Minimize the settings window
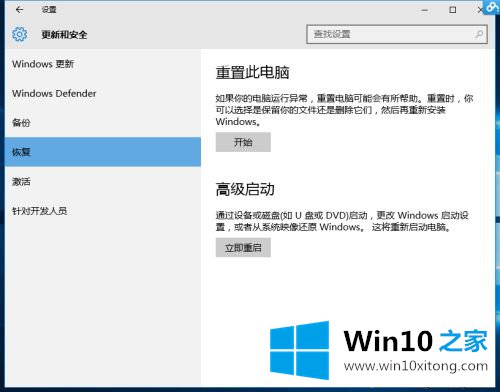The height and width of the screenshot is (392, 500). tap(424, 10)
